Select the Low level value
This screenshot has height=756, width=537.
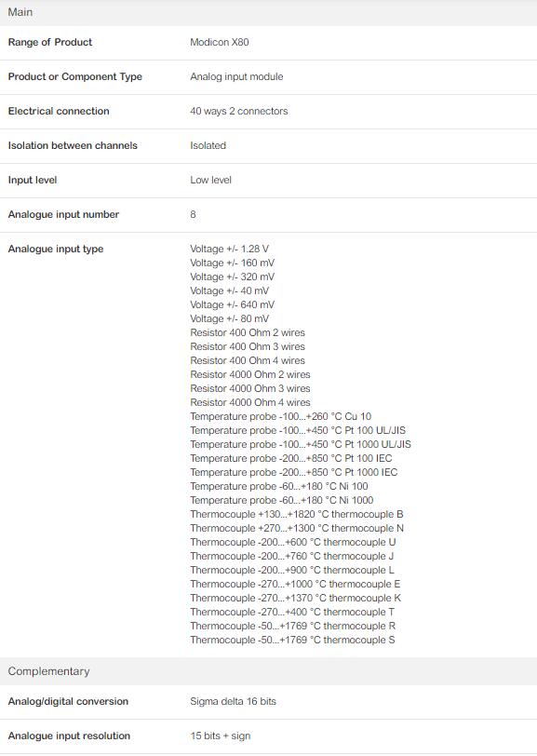tap(210, 180)
